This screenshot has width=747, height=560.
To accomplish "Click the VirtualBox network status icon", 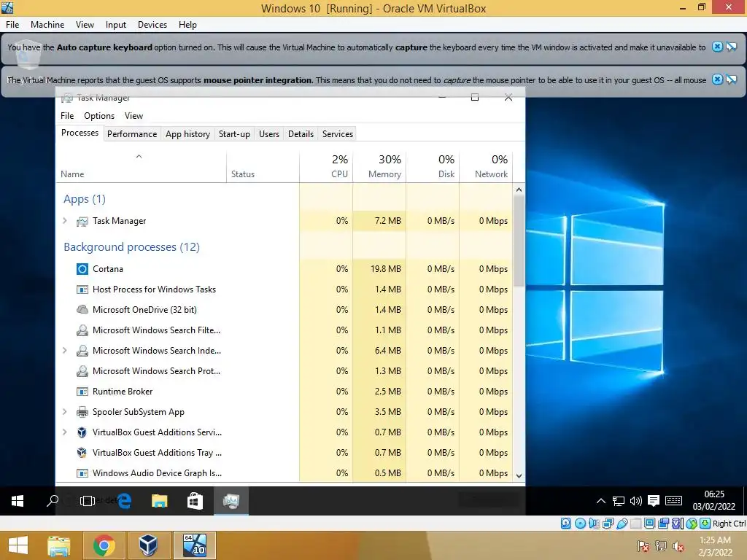I will (x=608, y=524).
